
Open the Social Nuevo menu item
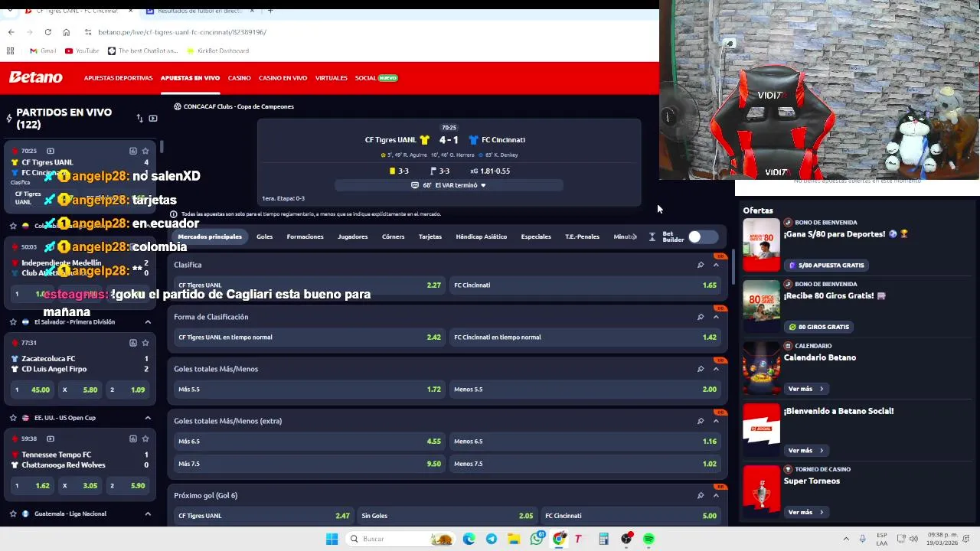pos(376,78)
